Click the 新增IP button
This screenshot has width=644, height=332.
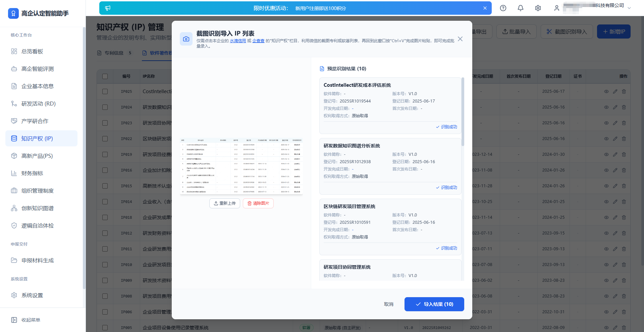[614, 31]
